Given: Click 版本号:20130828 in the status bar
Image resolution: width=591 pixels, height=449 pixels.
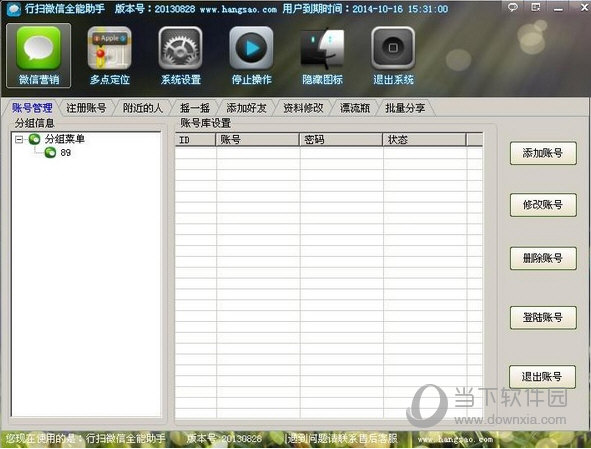Looking at the screenshot, I should click(224, 439).
